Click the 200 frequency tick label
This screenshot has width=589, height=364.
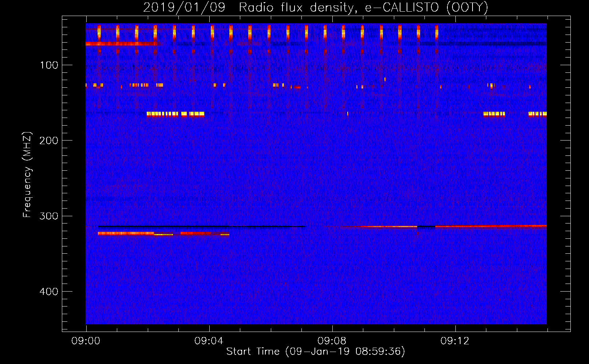coord(49,141)
